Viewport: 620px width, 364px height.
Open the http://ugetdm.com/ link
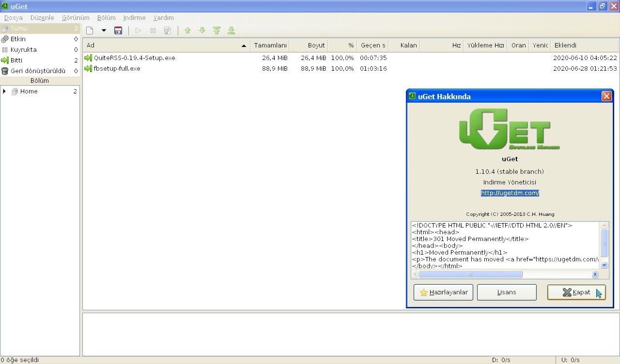[x=510, y=193]
